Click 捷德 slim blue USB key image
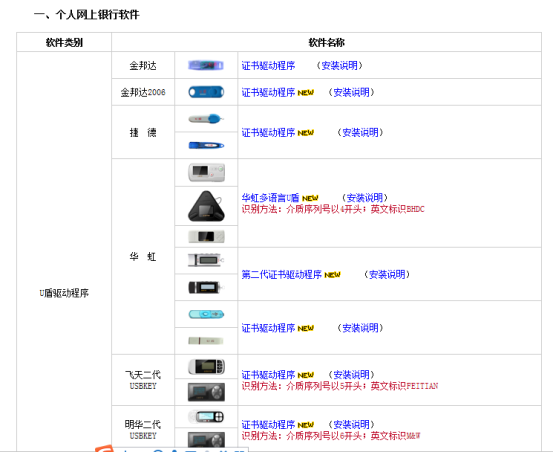 pos(206,145)
